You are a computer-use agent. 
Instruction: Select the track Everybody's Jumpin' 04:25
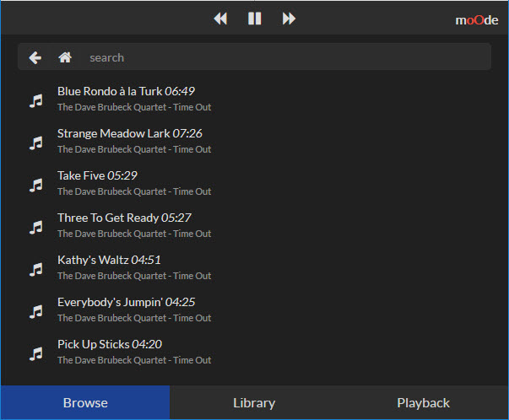point(127,302)
